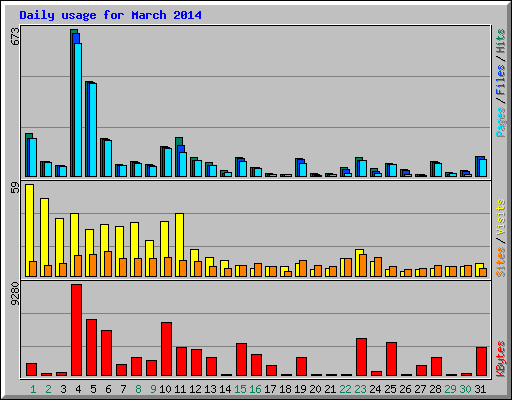Click day 20 on the x-axis
The height and width of the screenshot is (400, 512).
click(315, 389)
